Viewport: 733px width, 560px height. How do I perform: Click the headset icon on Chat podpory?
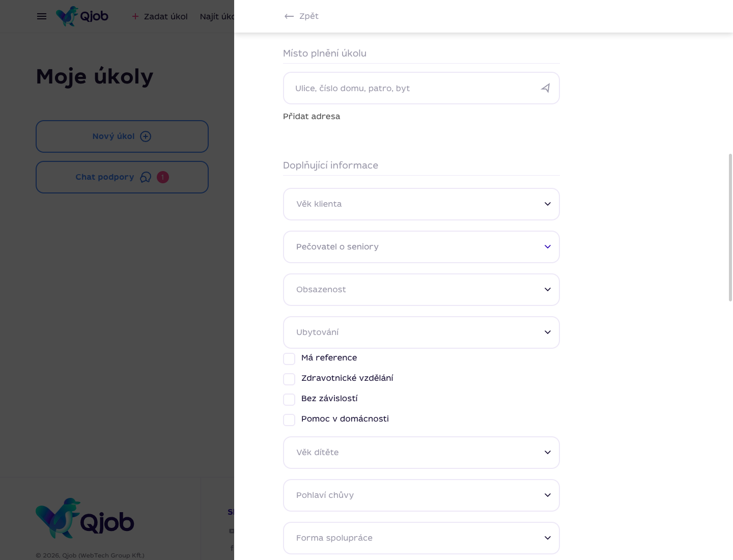tap(146, 177)
